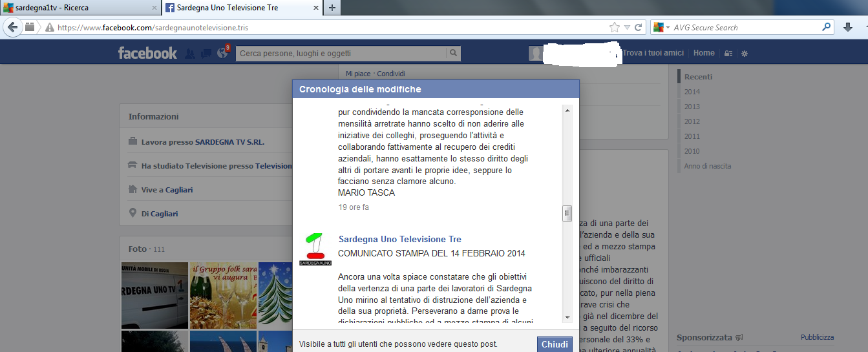
Task: Click the Facebook search magnifier button
Action: pos(454,54)
